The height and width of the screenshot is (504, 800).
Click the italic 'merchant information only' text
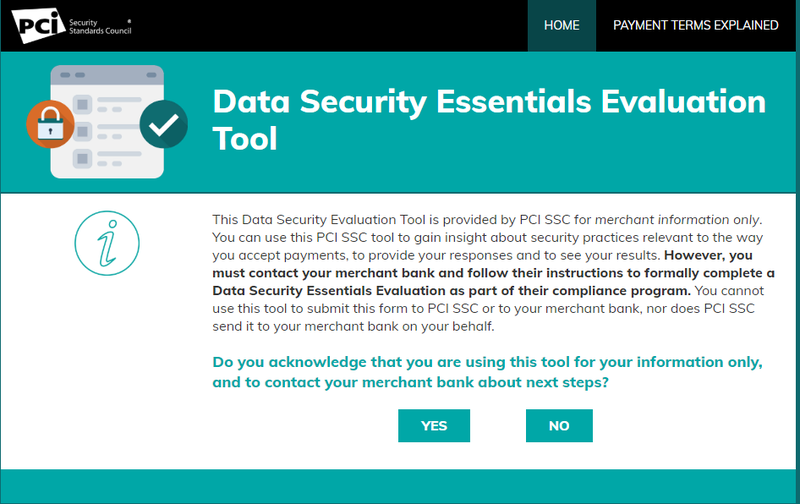click(x=677, y=220)
